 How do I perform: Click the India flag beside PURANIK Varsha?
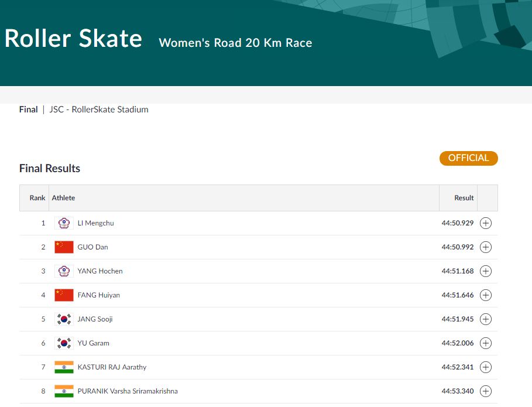(64, 391)
